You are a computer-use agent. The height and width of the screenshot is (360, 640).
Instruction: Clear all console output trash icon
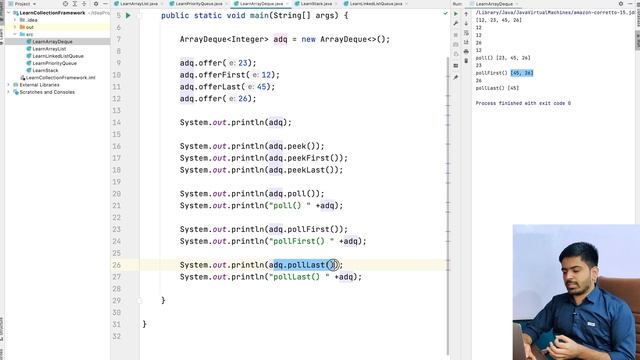tap(466, 61)
